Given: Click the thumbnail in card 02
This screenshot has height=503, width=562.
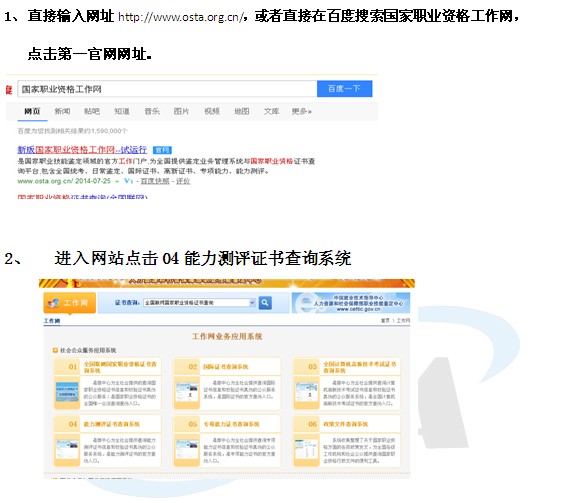Looking at the screenshot, I should (187, 392).
